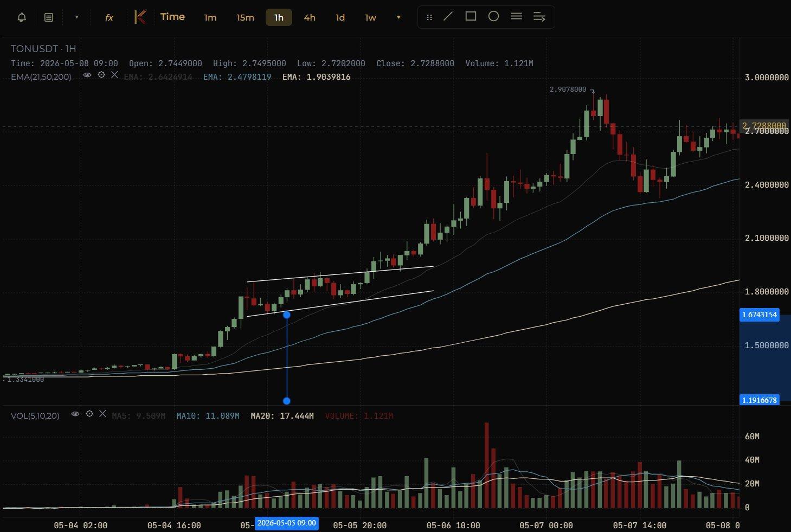
Task: Select the 1h timeframe
Action: [279, 17]
